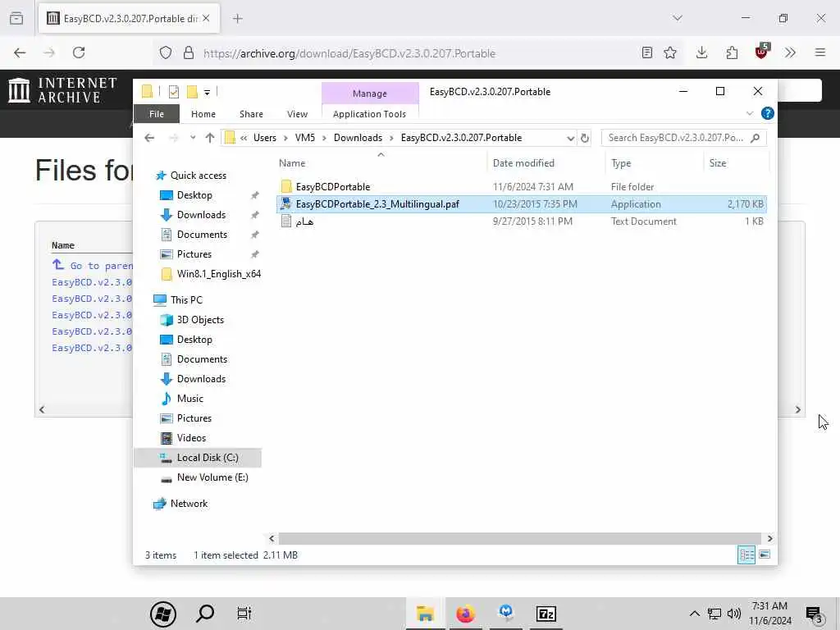Click Firefox icon on taskbar
Viewport: 840px width, 630px height.
[x=465, y=614]
